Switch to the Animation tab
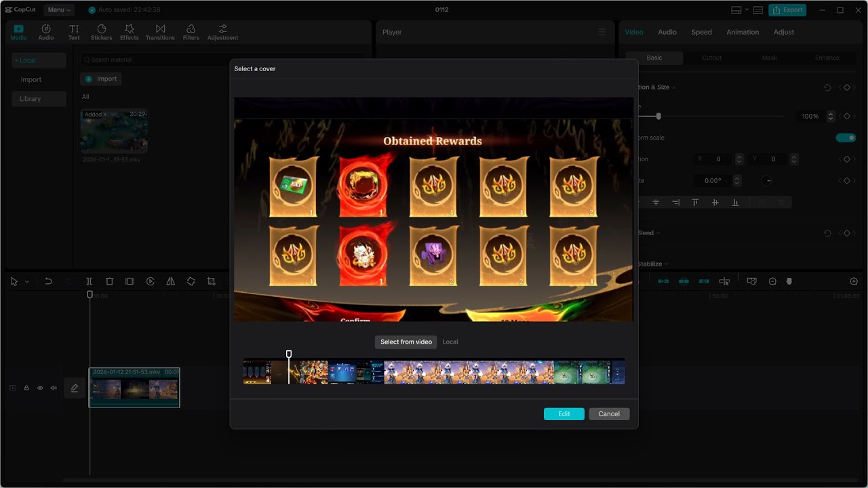Screen dimensions: 868x488 743,32
